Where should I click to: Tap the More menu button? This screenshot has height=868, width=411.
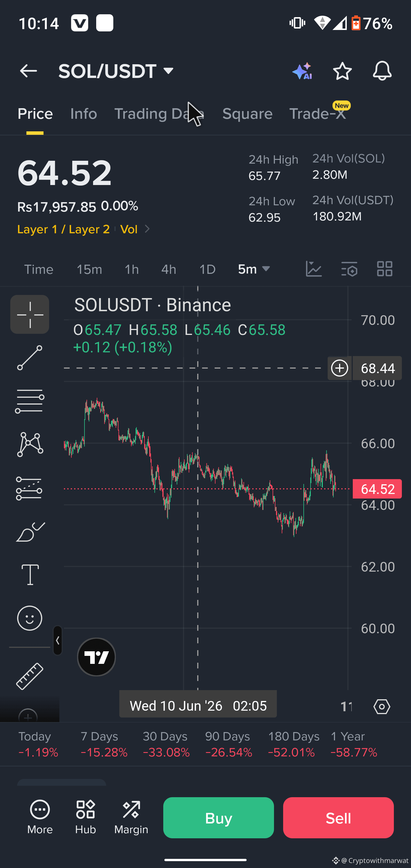40,817
